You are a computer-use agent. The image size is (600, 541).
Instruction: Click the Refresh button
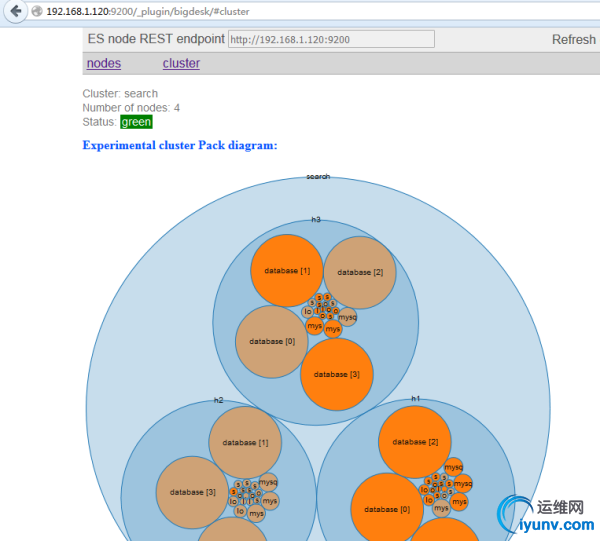click(573, 39)
